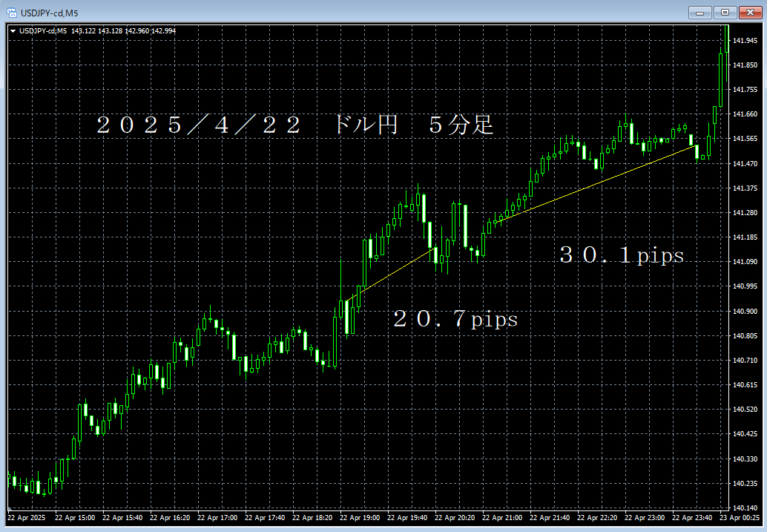Click the 22 Apr 23:00 time label
Viewport: 767px width, 532px height.
[x=644, y=518]
